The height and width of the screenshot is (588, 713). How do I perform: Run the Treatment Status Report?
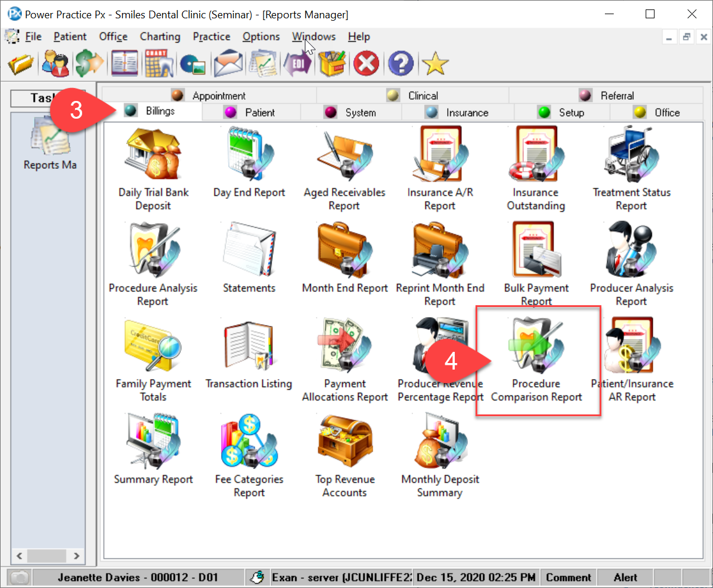click(x=631, y=169)
